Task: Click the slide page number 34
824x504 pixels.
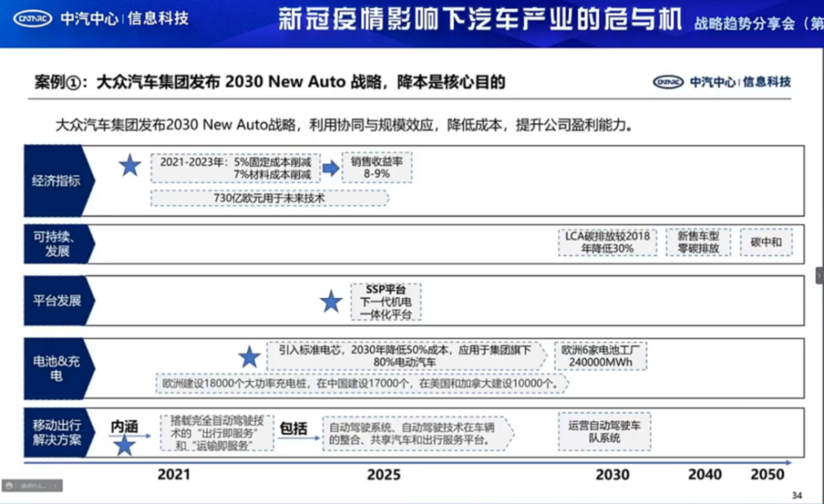Action: [797, 495]
